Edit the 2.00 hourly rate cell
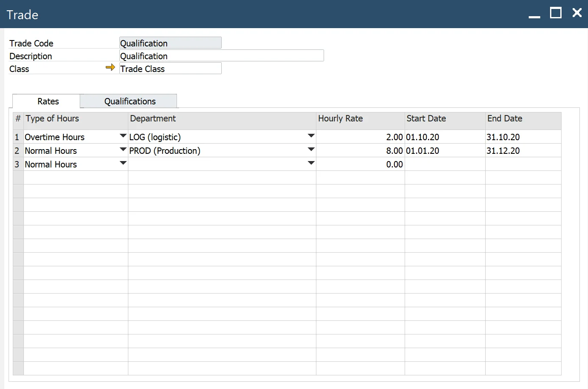This screenshot has width=588, height=389. click(x=360, y=137)
